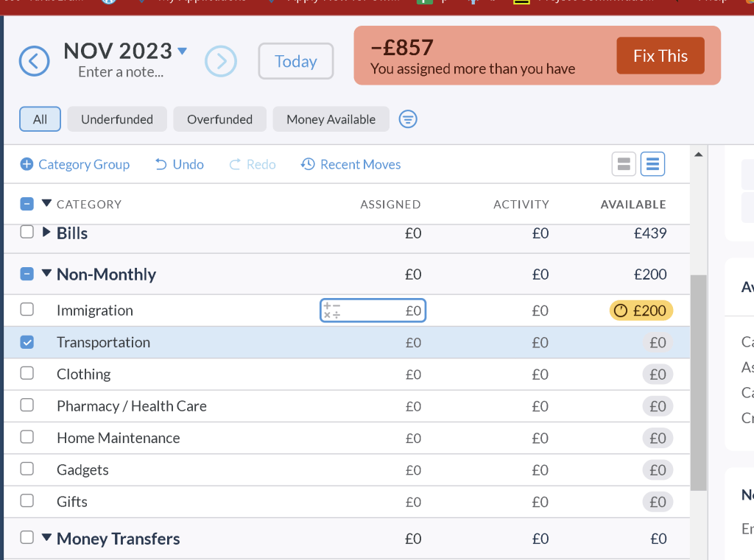The height and width of the screenshot is (560, 754).
Task: Click the Bills group name
Action: 72,233
